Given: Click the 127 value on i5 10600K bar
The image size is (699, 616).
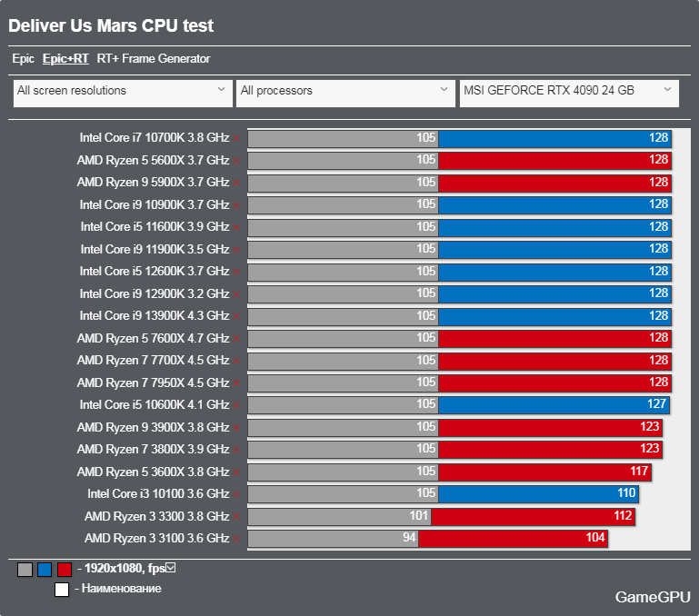Looking at the screenshot, I should point(656,404).
